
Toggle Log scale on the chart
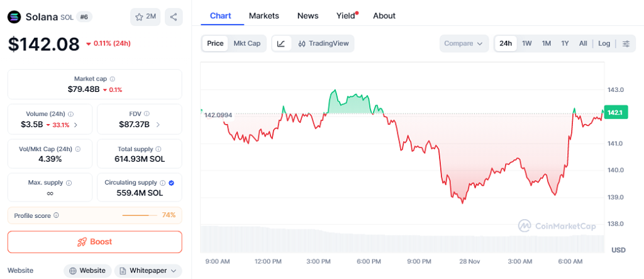[604, 43]
